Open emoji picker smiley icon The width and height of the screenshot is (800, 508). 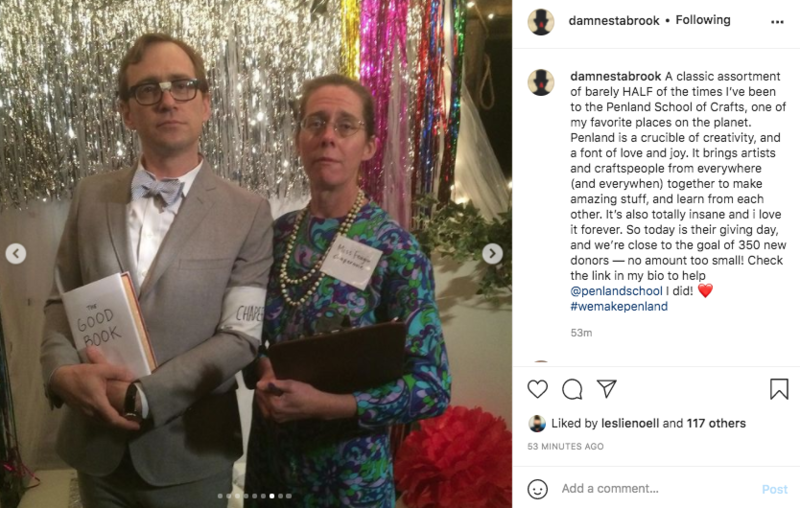537,489
